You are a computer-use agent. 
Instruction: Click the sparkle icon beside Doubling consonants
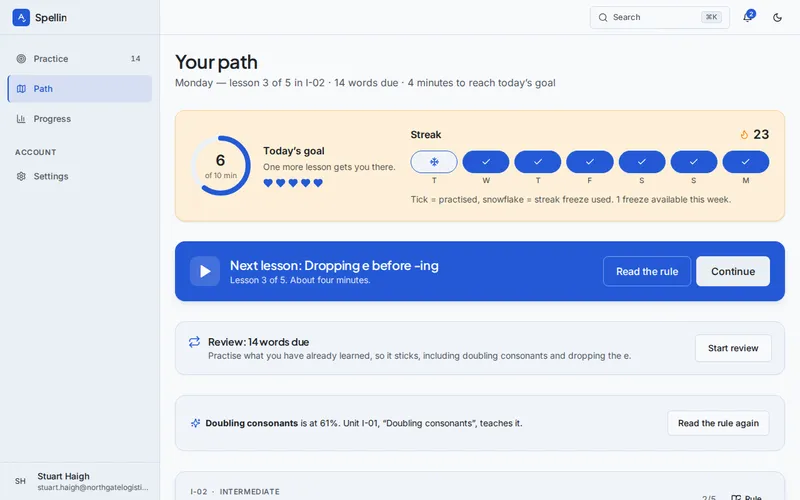[195, 423]
